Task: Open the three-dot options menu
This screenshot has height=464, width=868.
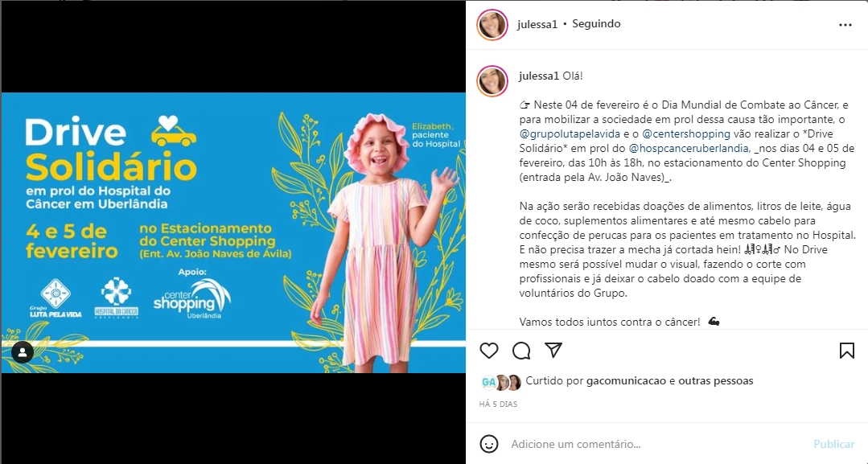Action: (845, 25)
